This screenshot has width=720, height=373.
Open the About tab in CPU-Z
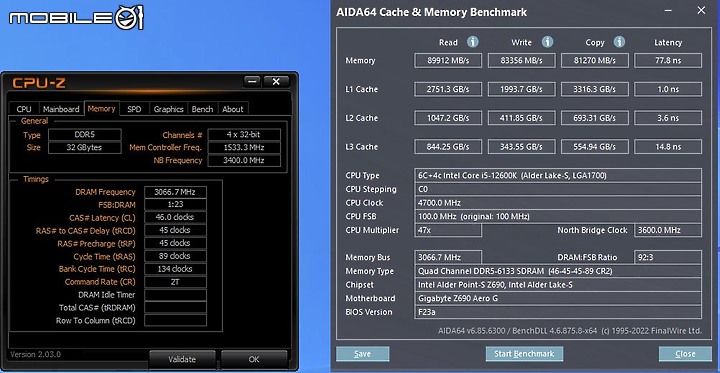coord(233,109)
